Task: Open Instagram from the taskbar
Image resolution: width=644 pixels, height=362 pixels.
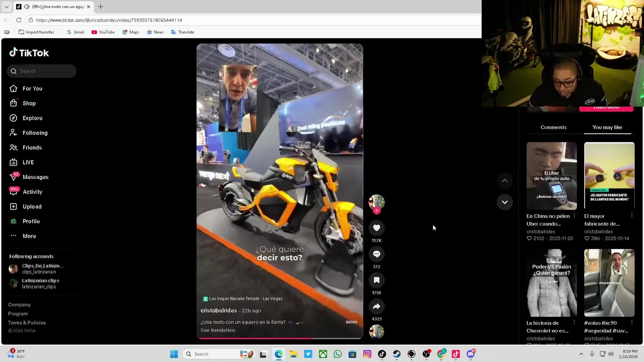Action: pyautogui.click(x=367, y=354)
